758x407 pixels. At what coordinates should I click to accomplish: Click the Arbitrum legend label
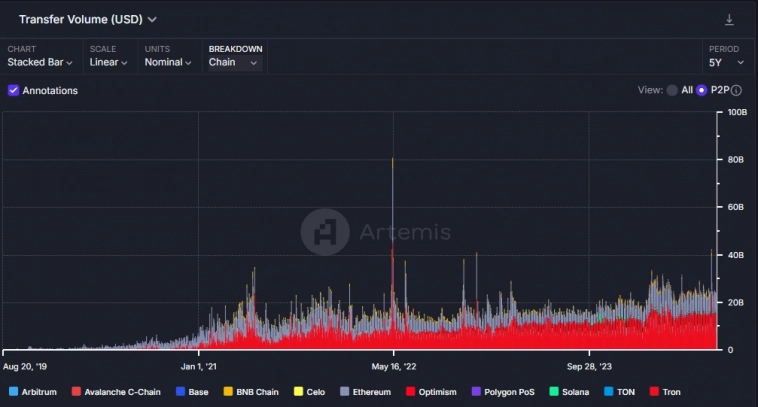39,392
